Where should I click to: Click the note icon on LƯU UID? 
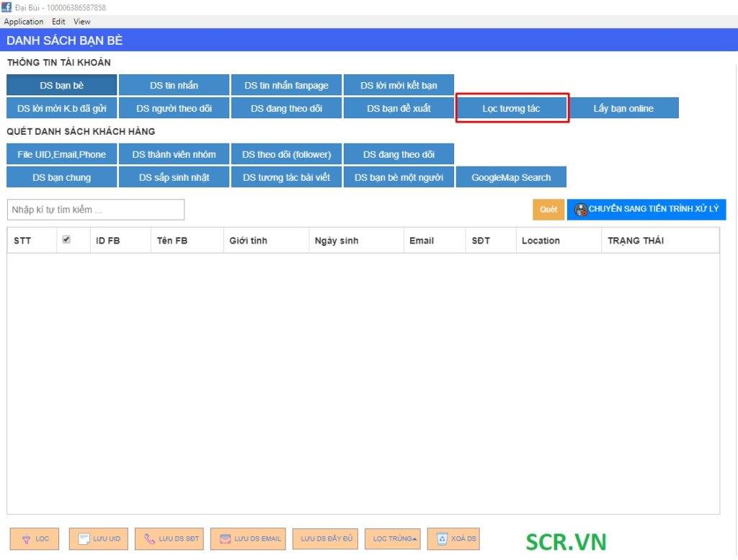coord(84,539)
